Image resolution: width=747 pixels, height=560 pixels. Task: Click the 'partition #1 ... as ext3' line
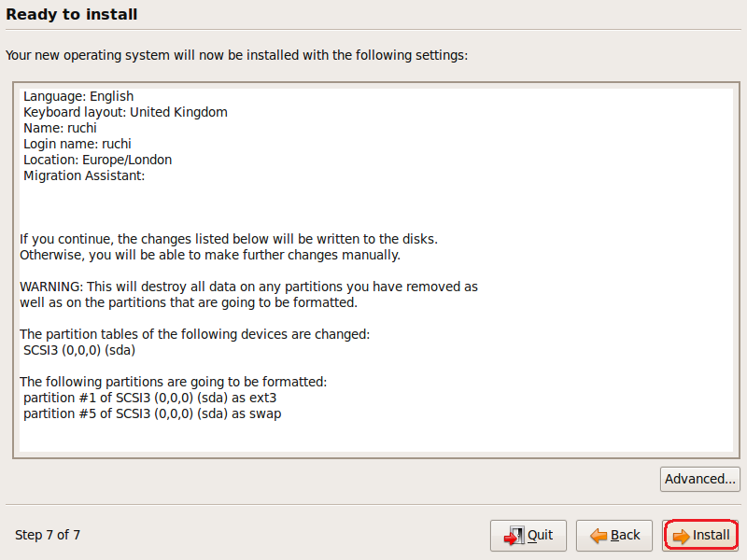[150, 398]
